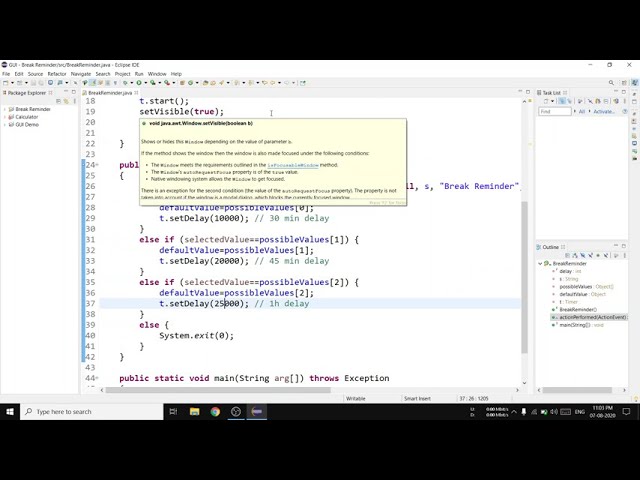Click the Activate... link in Task List
This screenshot has height=480, width=640.
(x=604, y=111)
